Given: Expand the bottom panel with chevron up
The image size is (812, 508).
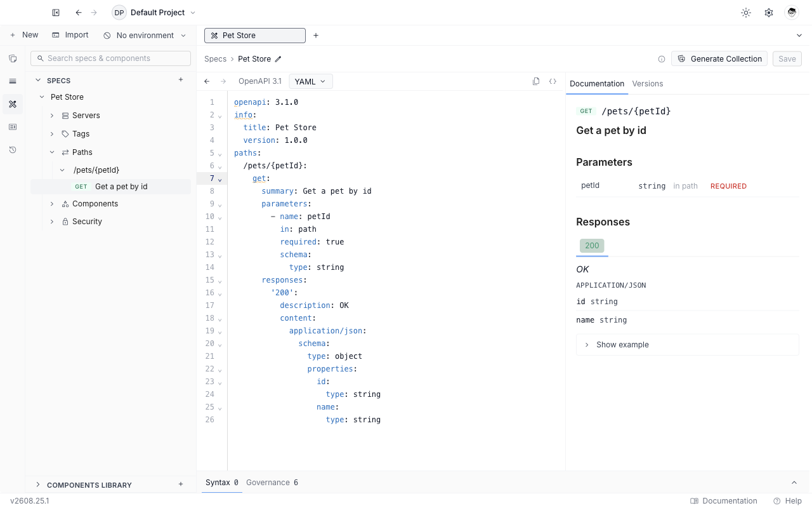Looking at the screenshot, I should 794,483.
